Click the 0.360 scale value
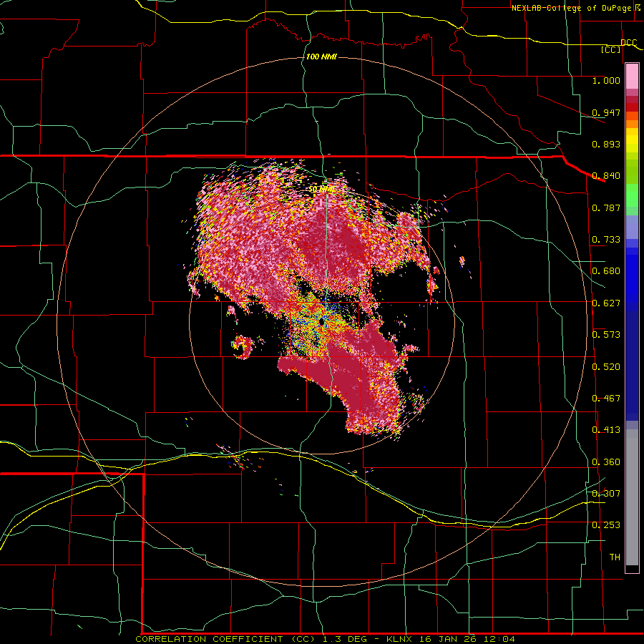Screen dimensions: 644x644 606,462
